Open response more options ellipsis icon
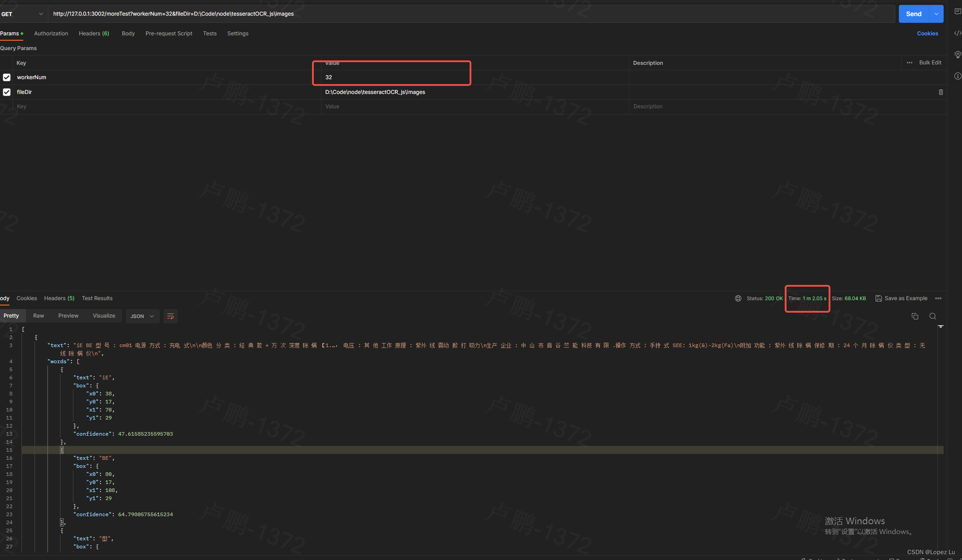Image resolution: width=962 pixels, height=560 pixels. pos(938,298)
